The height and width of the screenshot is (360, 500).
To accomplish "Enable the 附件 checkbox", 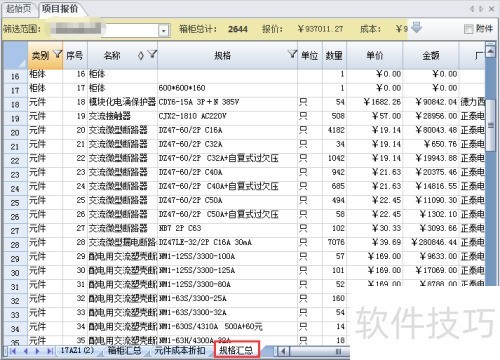I will coord(469,29).
